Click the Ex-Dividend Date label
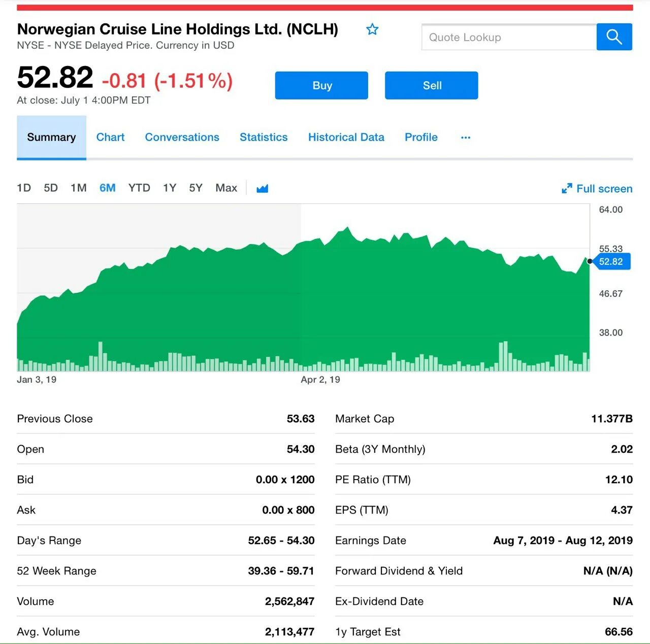The image size is (650, 644). (x=379, y=601)
